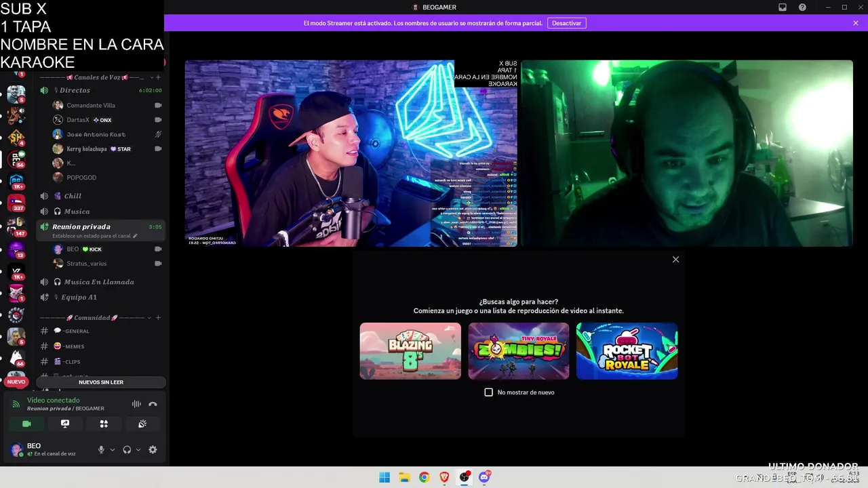This screenshot has width=868, height=488.
Task: Launch the Blazing 8s activity
Action: [410, 351]
